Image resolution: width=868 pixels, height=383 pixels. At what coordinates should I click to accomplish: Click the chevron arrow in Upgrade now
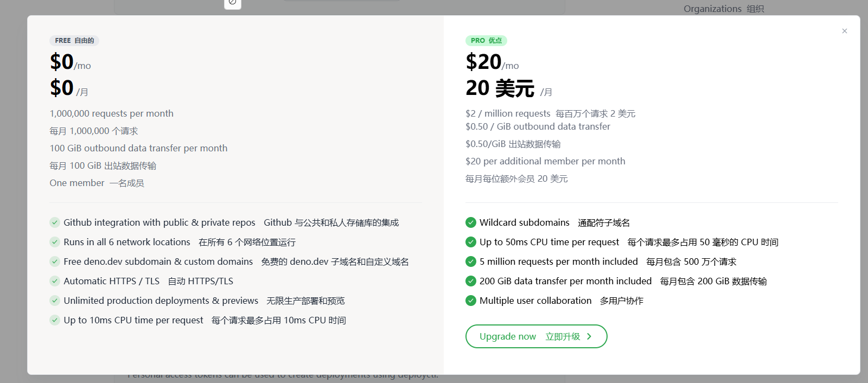coord(589,336)
